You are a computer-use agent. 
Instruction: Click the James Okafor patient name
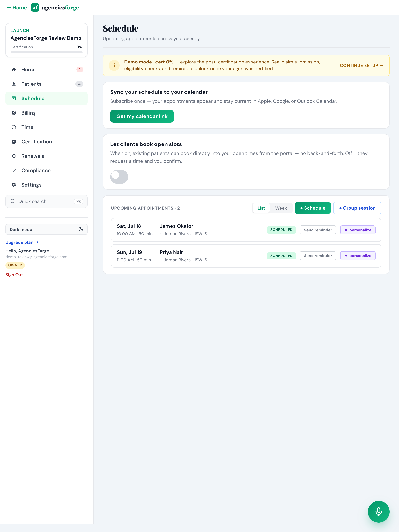(x=176, y=226)
